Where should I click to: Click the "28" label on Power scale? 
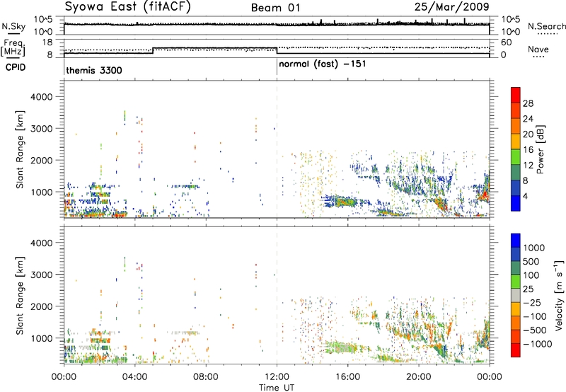tap(528, 103)
